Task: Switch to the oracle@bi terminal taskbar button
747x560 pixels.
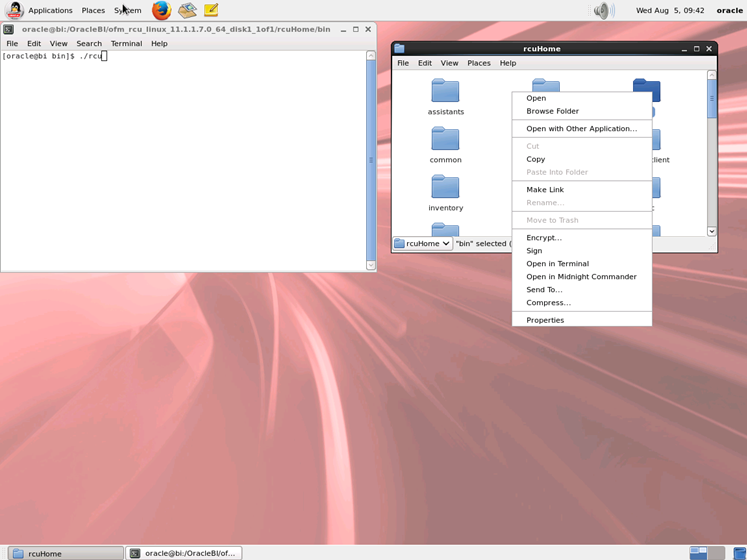Action: [184, 553]
